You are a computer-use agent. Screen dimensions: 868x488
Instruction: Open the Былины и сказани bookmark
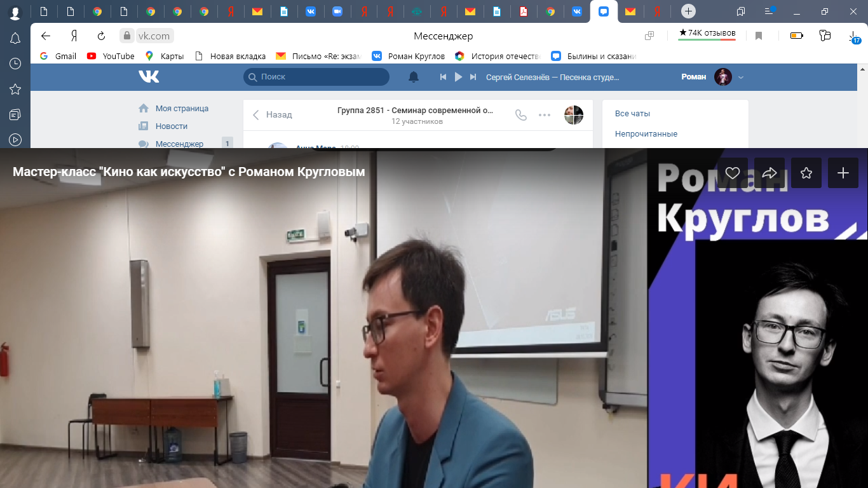pos(593,56)
